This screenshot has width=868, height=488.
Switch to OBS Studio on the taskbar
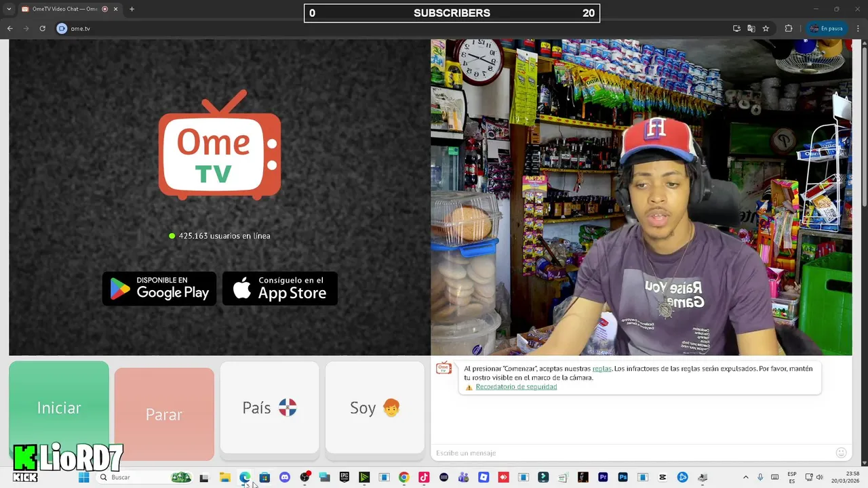304,477
